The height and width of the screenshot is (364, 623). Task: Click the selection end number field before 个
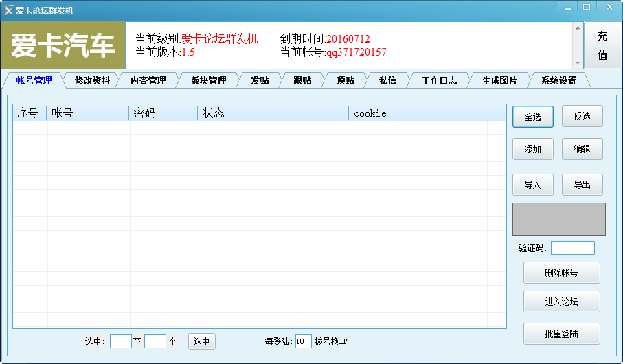[155, 341]
